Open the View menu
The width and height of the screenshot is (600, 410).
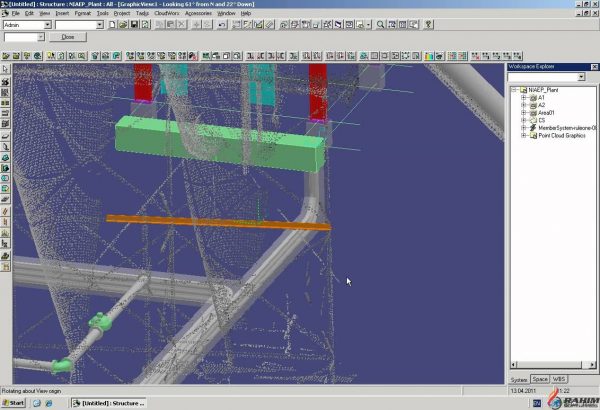44,13
